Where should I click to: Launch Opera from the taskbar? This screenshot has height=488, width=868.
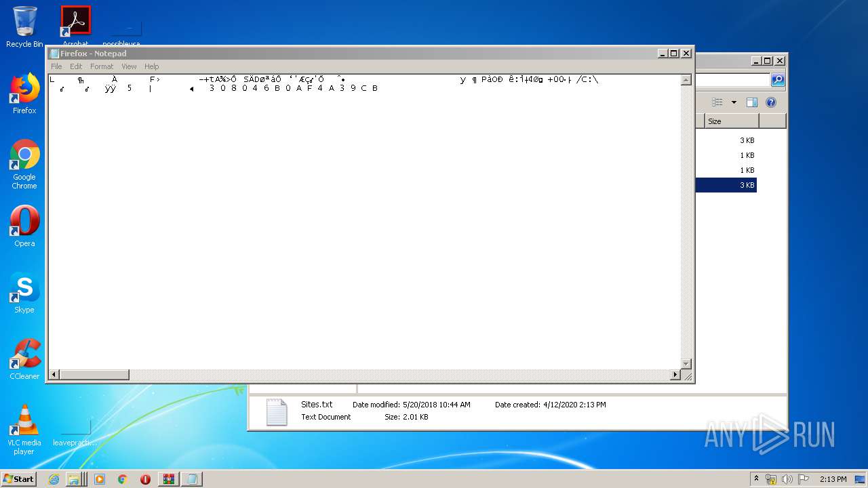pyautogui.click(x=145, y=479)
